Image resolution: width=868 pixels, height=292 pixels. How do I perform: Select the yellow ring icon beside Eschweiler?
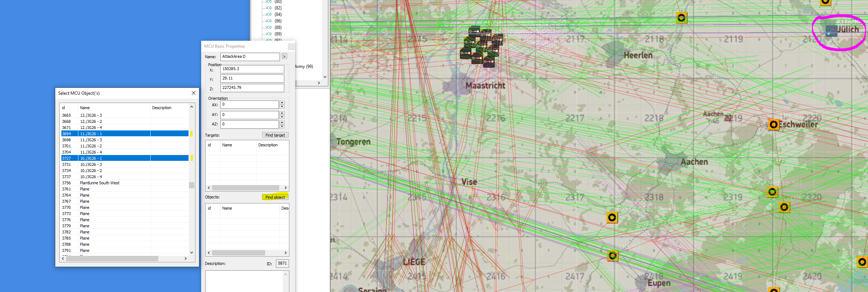(773, 125)
